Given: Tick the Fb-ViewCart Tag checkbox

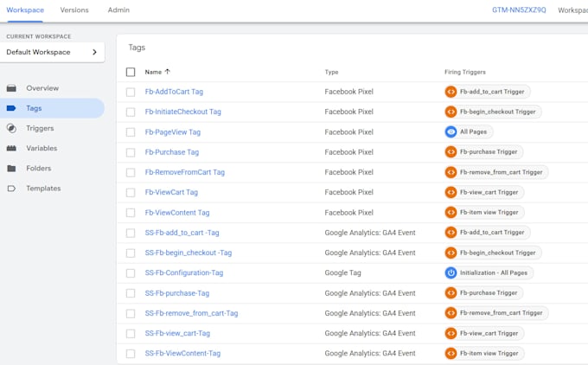Looking at the screenshot, I should (x=131, y=192).
